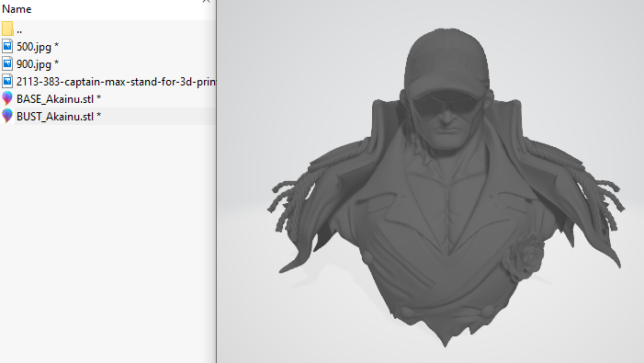Screen dimensions: 644x363
Task: Click the 3D model icon beside BUST_Akainu.stl
Action: [7, 116]
